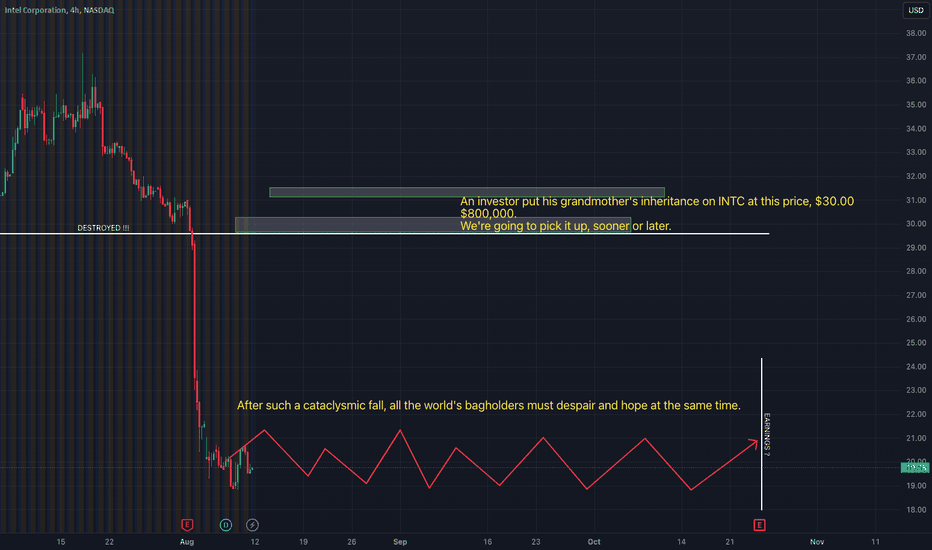
Task: Select the vertical 'EARNINGS ?' label
Action: [767, 435]
